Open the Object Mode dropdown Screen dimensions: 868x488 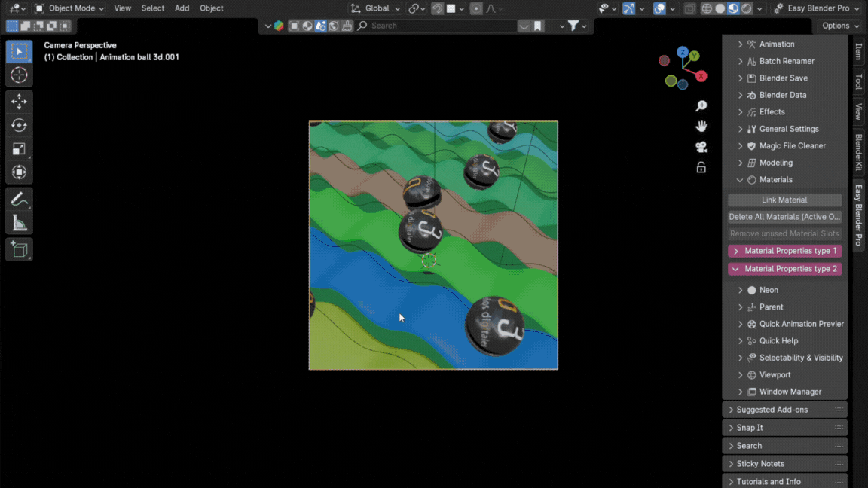pyautogui.click(x=69, y=8)
